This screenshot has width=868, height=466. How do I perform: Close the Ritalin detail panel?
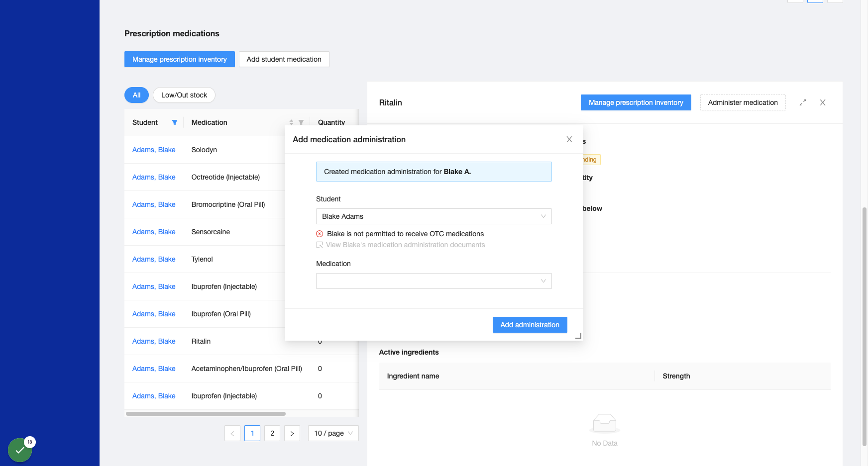point(823,102)
